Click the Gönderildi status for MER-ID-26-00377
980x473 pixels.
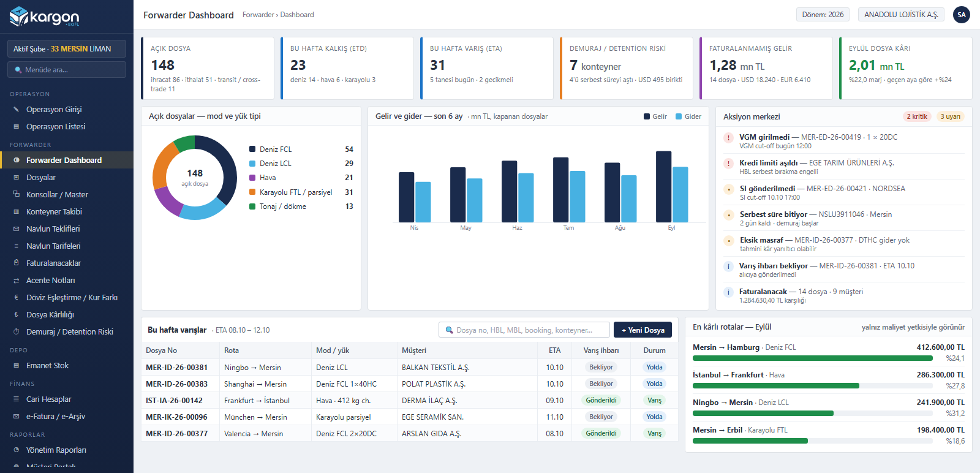point(601,434)
